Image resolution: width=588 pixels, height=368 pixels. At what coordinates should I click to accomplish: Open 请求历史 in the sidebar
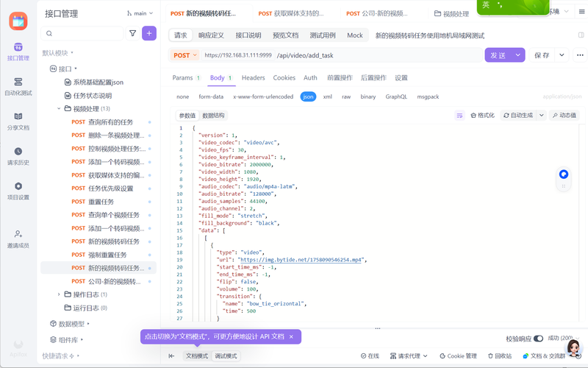pos(18,156)
